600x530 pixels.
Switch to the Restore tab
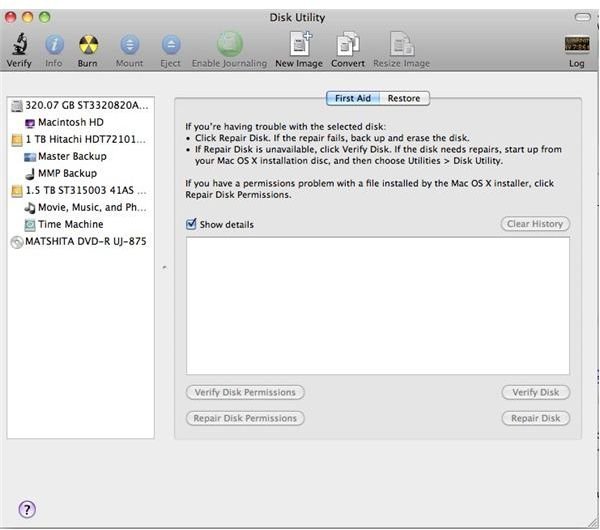[404, 98]
